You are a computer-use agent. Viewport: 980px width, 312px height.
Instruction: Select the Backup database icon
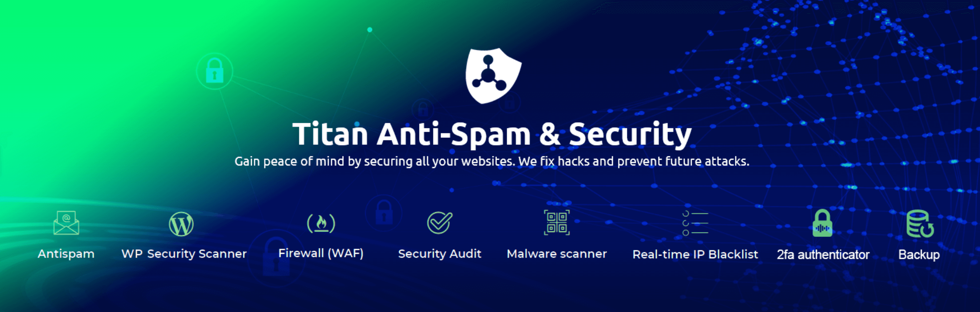(x=920, y=224)
